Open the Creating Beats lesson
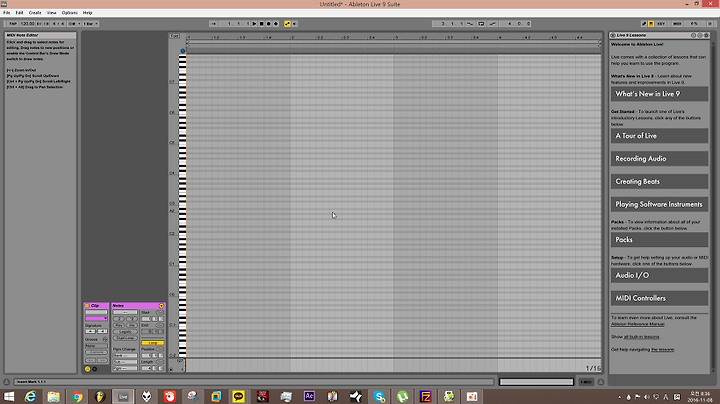 [659, 182]
